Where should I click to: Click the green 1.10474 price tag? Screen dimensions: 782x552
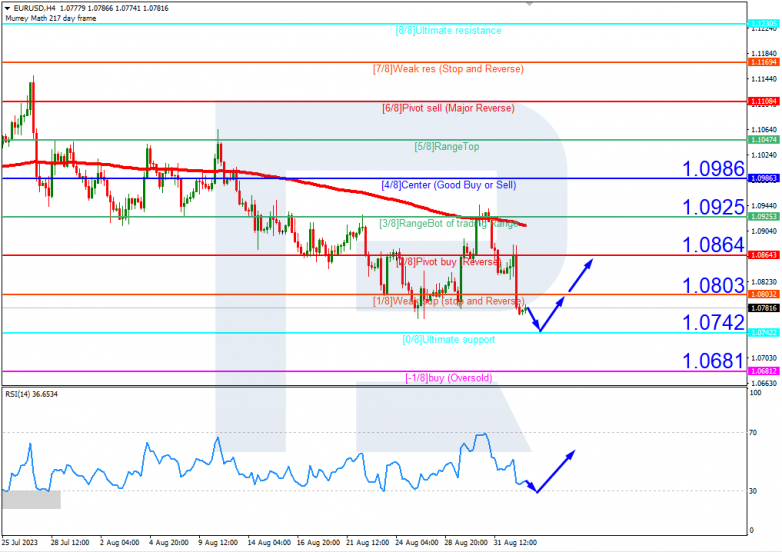pos(763,140)
